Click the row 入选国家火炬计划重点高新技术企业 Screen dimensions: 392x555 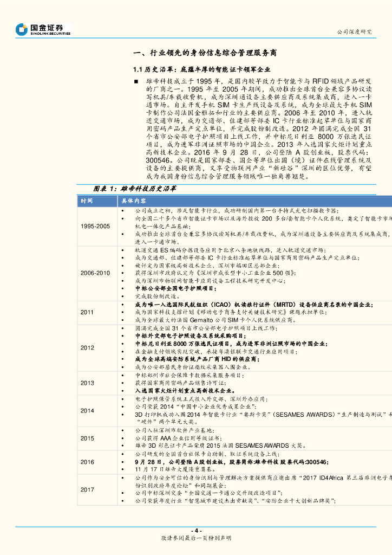click(x=185, y=391)
